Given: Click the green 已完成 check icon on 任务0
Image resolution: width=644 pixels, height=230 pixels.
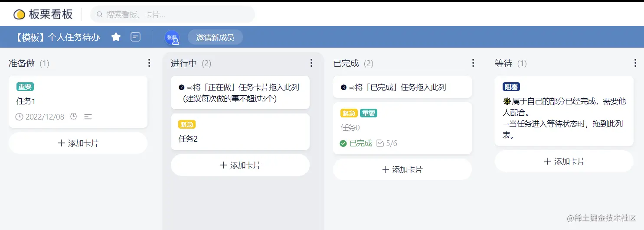Looking at the screenshot, I should [x=343, y=143].
